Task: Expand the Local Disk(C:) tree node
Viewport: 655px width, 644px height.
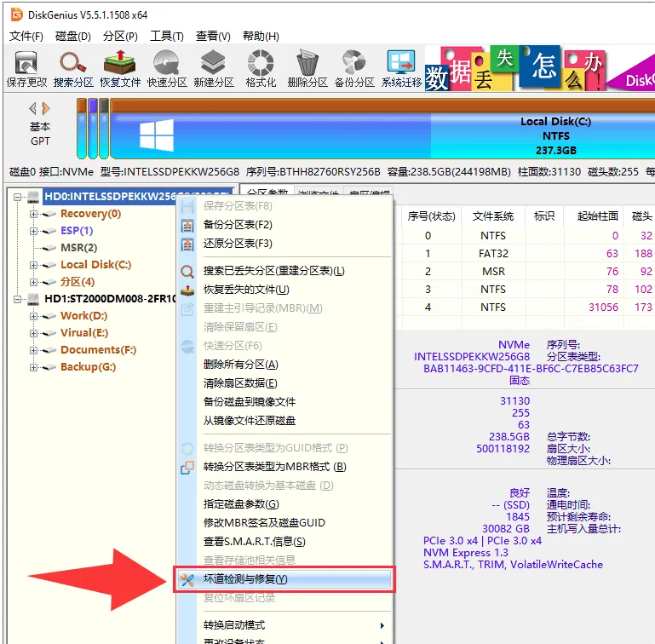Action: coord(33,265)
